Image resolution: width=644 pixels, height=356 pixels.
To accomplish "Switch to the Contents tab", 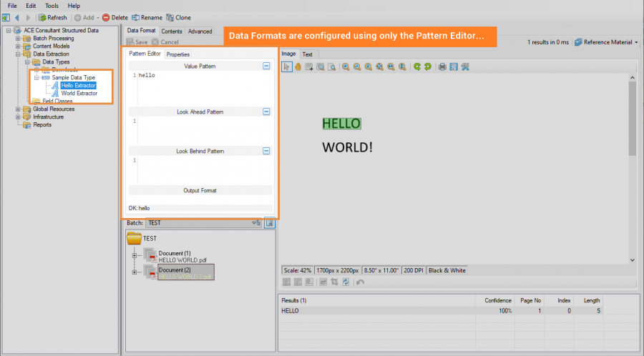I will click(171, 31).
